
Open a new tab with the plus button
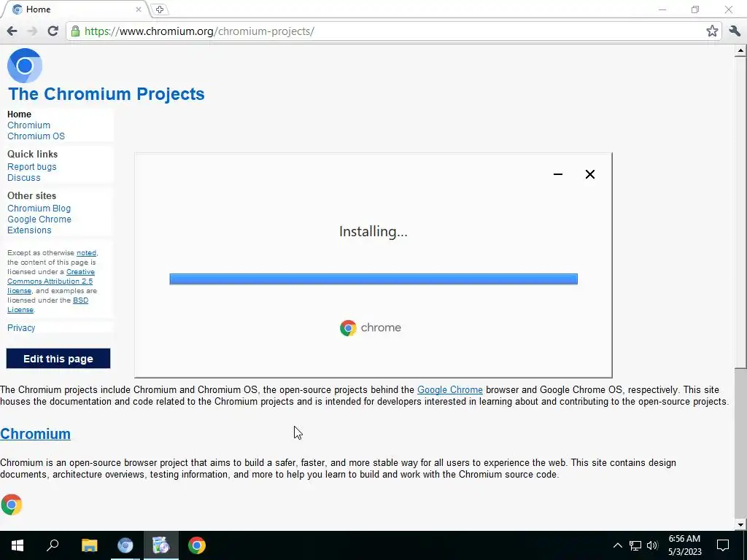[x=159, y=9]
